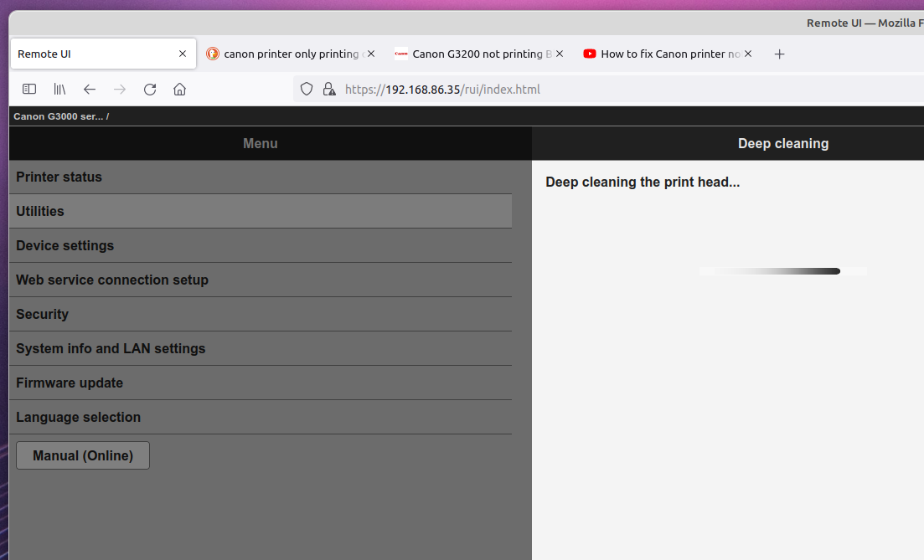Screen dimensions: 924x560
Task: Click the padlock connection security icon
Action: point(329,89)
